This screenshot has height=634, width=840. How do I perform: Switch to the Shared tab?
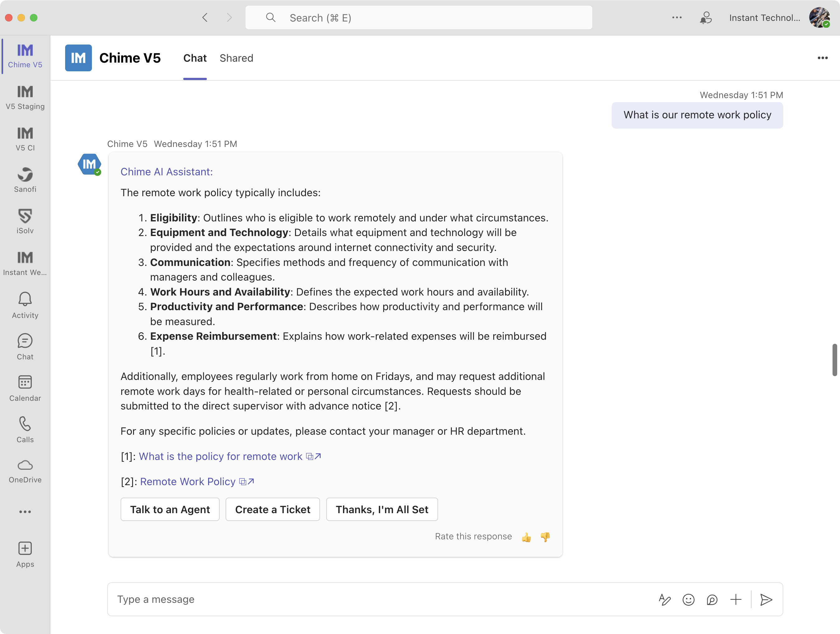(236, 58)
